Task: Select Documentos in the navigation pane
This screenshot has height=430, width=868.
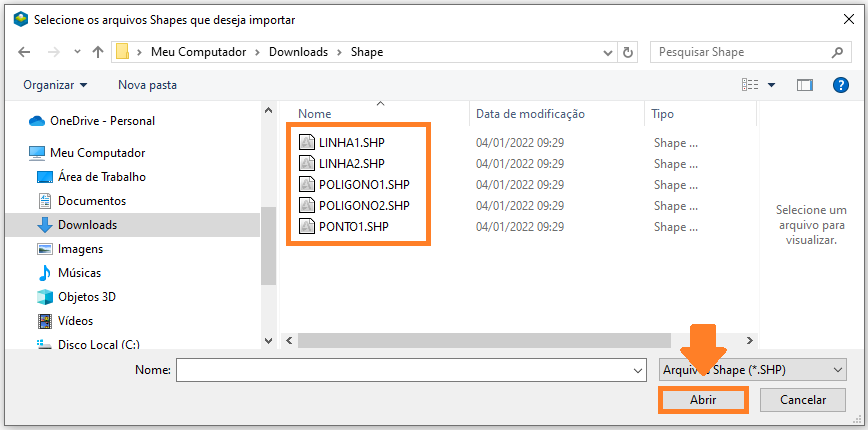Action: tap(91, 201)
